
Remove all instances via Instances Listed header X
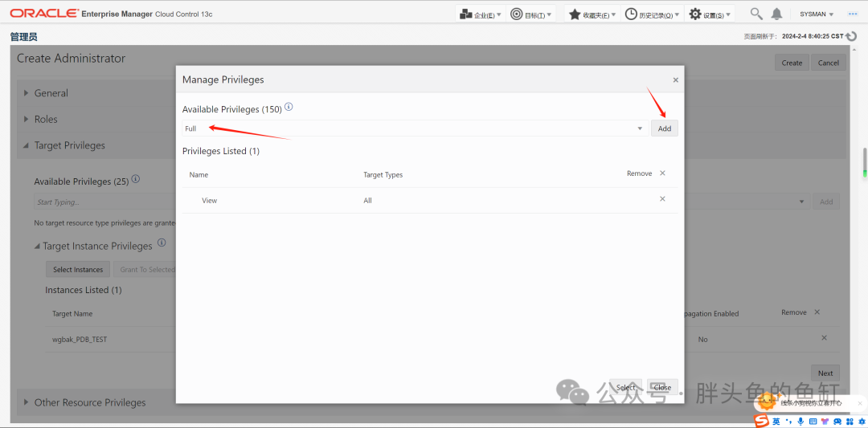[817, 312]
